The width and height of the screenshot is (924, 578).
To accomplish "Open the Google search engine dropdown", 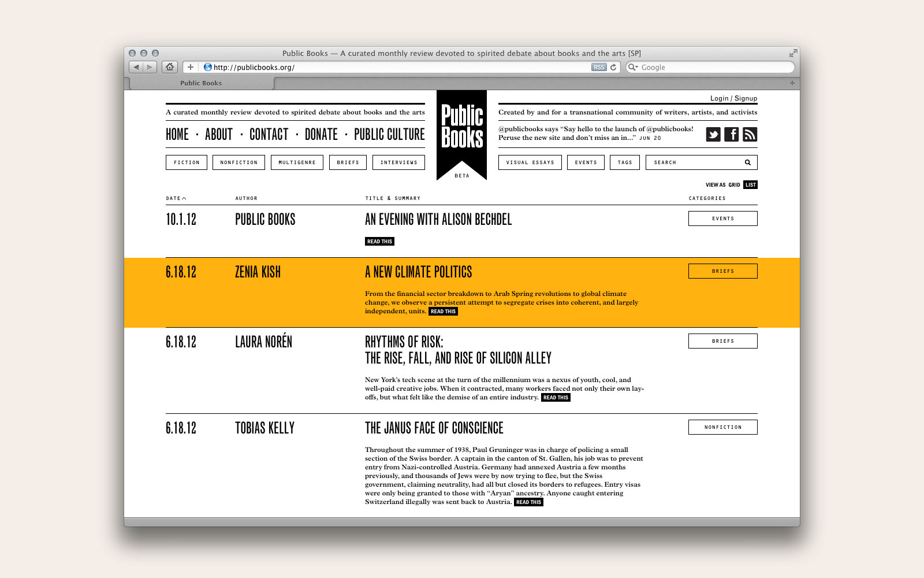I will pyautogui.click(x=634, y=67).
